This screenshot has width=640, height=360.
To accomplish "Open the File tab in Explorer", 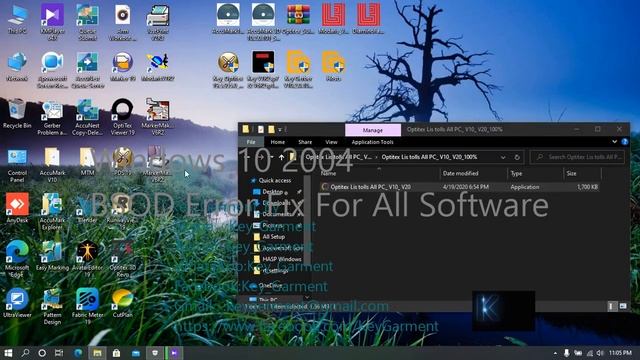I will 251,142.
